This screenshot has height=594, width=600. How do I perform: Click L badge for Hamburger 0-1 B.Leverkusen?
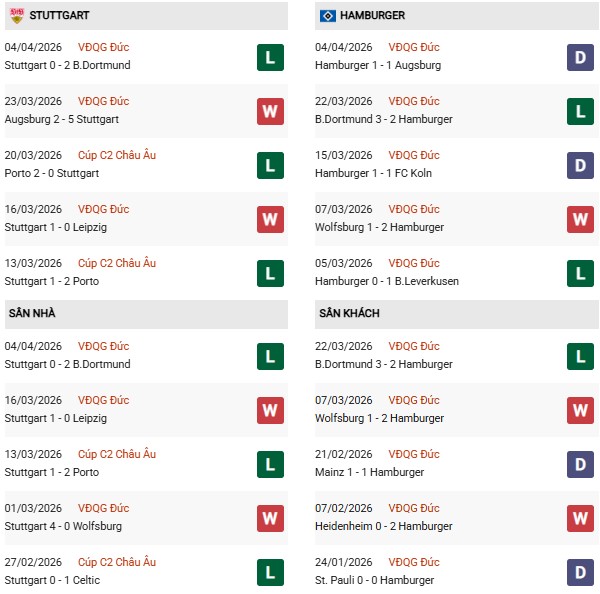580,273
